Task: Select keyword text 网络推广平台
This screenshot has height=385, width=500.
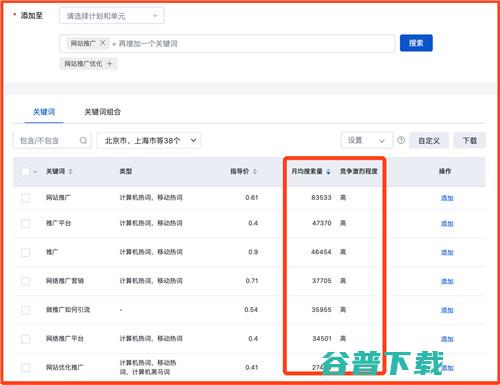Action: pos(65,339)
